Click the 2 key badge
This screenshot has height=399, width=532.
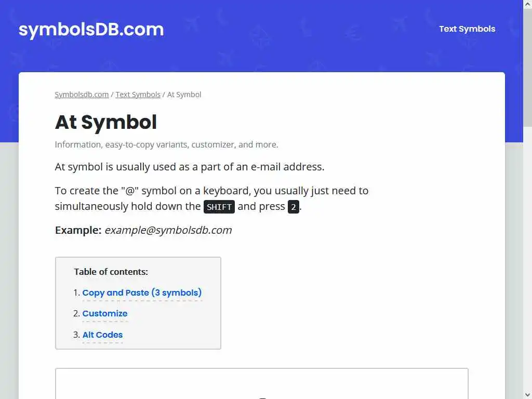click(x=294, y=207)
